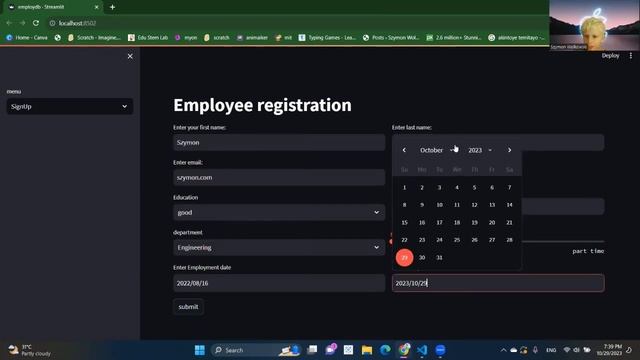
Task: Select the employdb Streamlit browser tab
Action: pos(52,7)
